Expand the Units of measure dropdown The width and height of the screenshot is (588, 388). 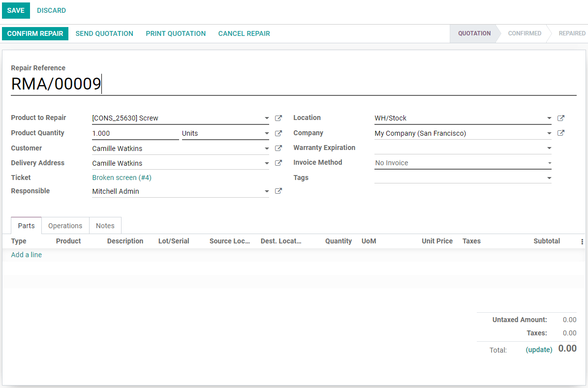(267, 133)
